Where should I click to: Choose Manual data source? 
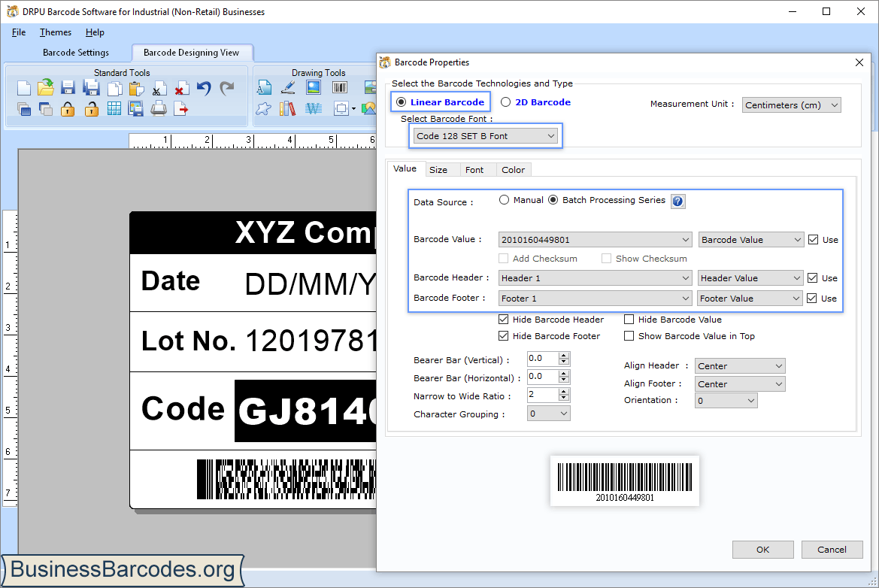pos(504,200)
